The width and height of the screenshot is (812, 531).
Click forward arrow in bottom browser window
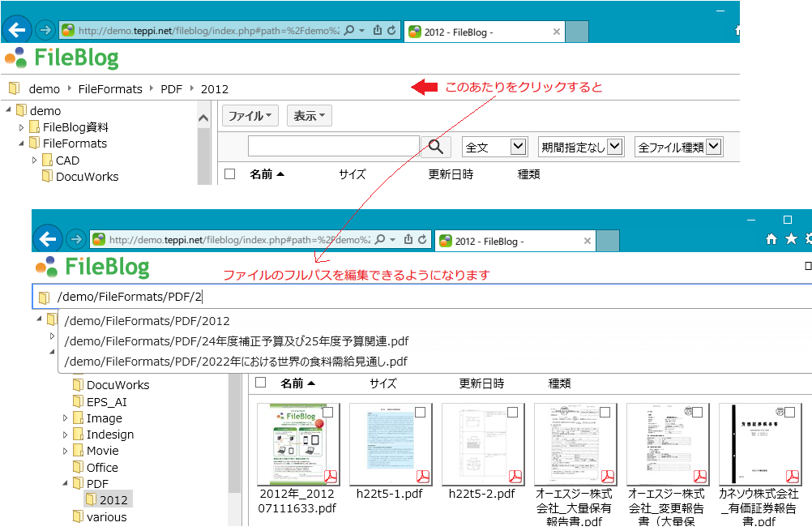76,239
